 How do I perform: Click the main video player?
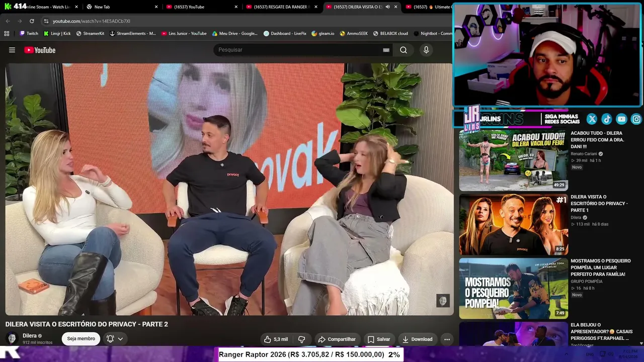tap(229, 189)
